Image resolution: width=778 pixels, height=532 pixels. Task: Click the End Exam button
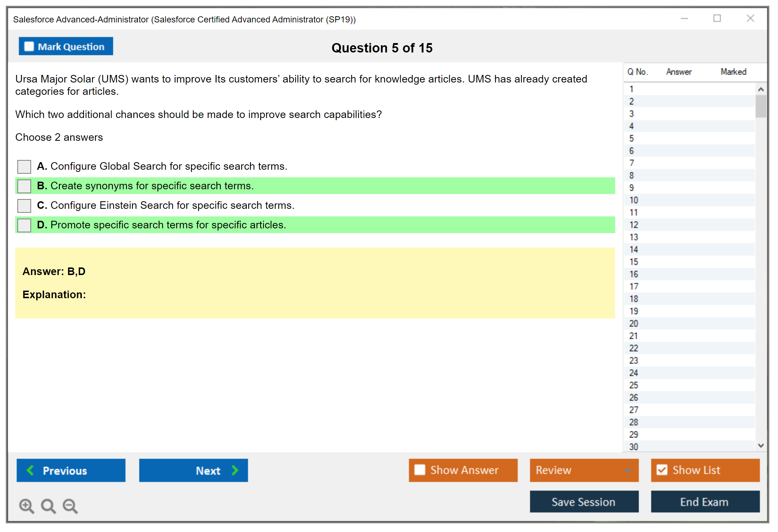pos(705,502)
